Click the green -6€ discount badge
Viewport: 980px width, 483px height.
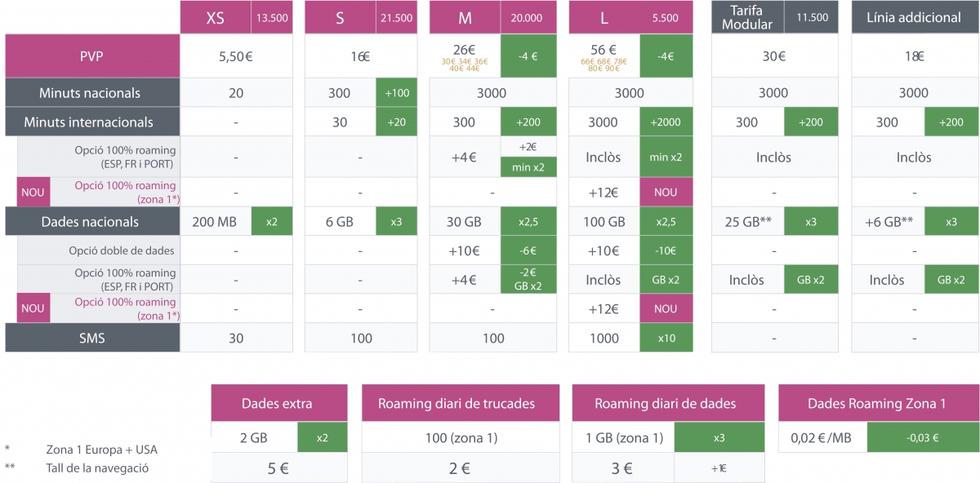click(527, 251)
